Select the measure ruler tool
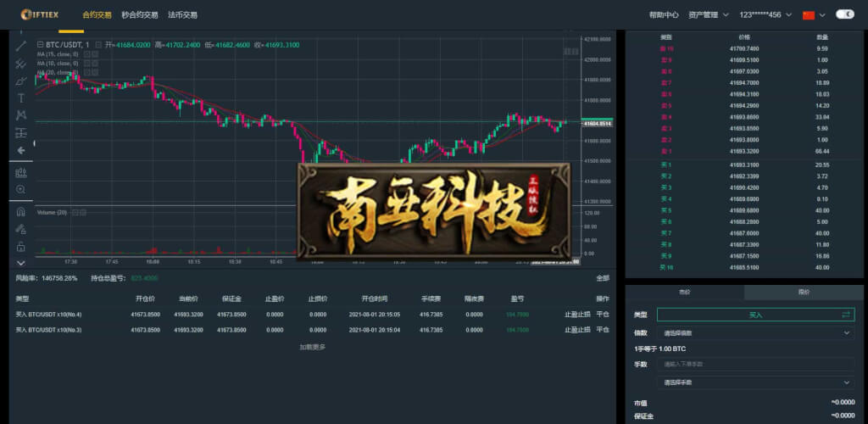The height and width of the screenshot is (424, 868). pos(21,172)
